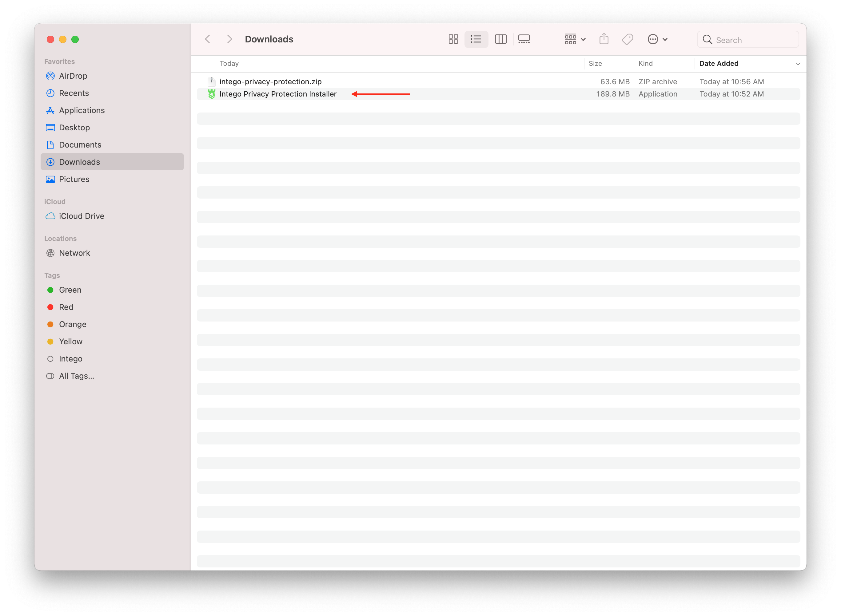Click the search magnifying glass icon
Viewport: 841px width, 616px height.
click(x=707, y=40)
